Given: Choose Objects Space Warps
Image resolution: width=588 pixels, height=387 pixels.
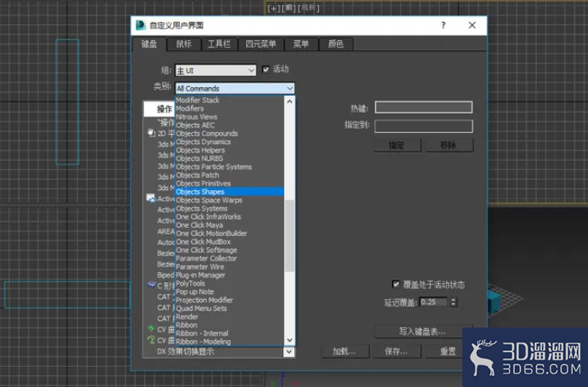Looking at the screenshot, I should 209,200.
